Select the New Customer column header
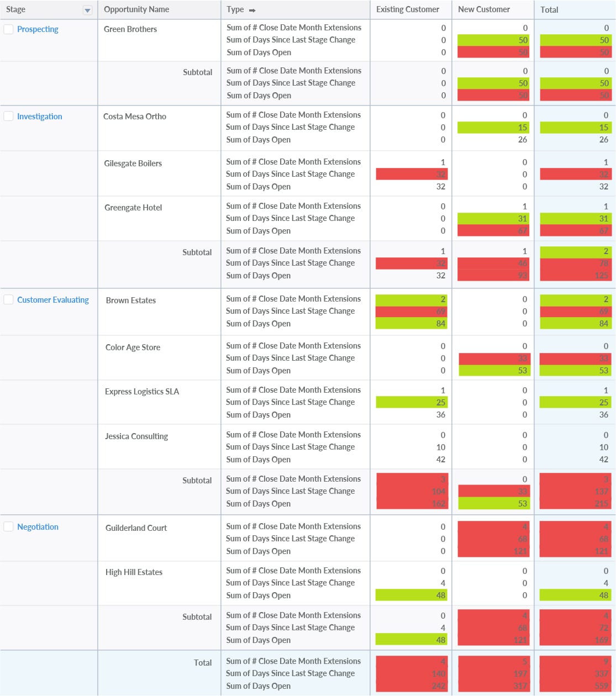Image resolution: width=616 pixels, height=696 pixels. tap(484, 9)
